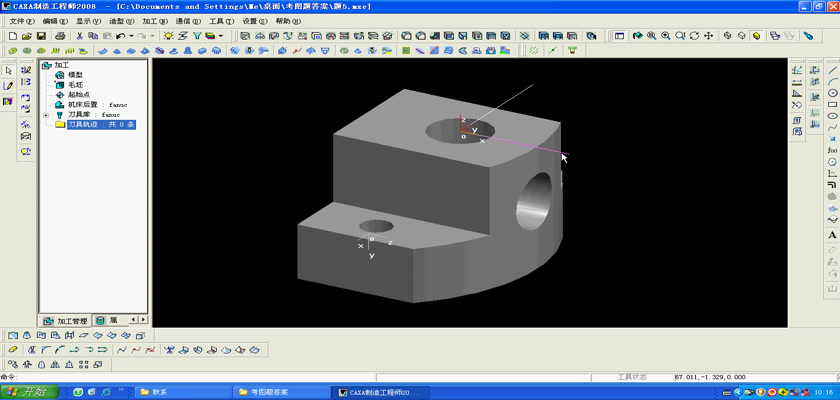840x400 pixels.
Task: Click the coordinates 67.011,-1.329,0.000 field
Action: [756, 378]
